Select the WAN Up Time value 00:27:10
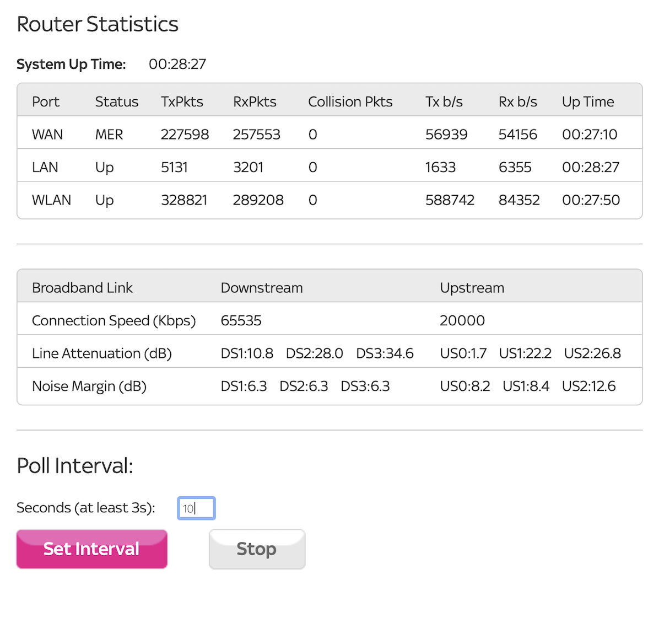 (590, 135)
